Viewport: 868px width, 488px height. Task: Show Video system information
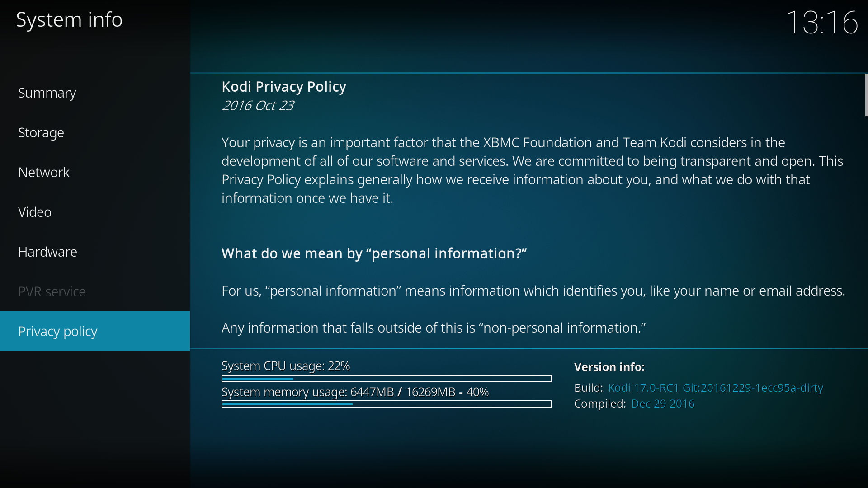(x=95, y=212)
